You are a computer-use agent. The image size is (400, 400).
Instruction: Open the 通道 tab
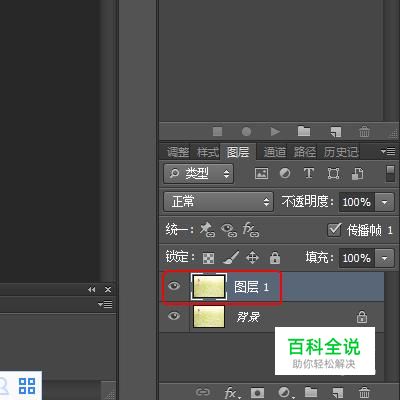click(275, 152)
